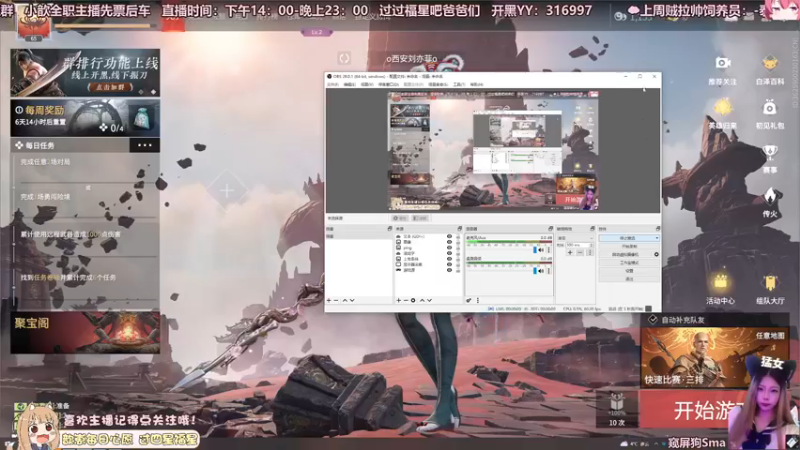Image resolution: width=800 pixels, height=450 pixels.
Task: Toggle visibility eye of 文本(GDI+) source
Action: 449,236
